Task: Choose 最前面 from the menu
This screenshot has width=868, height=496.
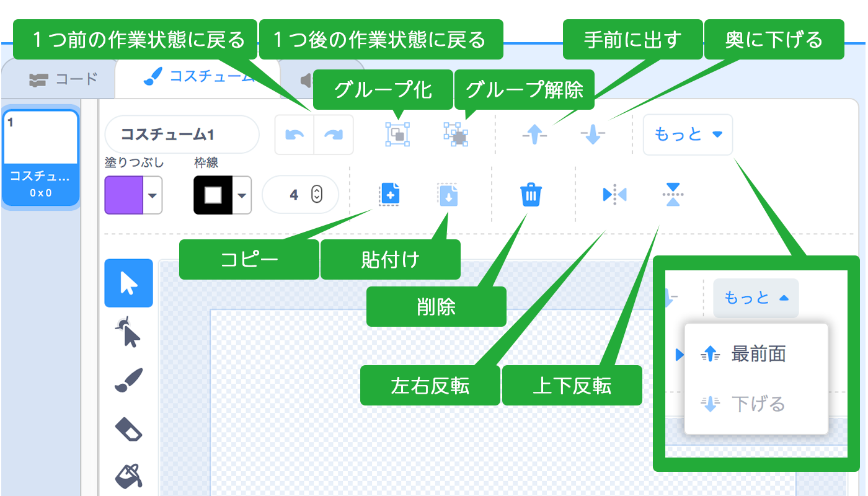Action: click(x=756, y=354)
